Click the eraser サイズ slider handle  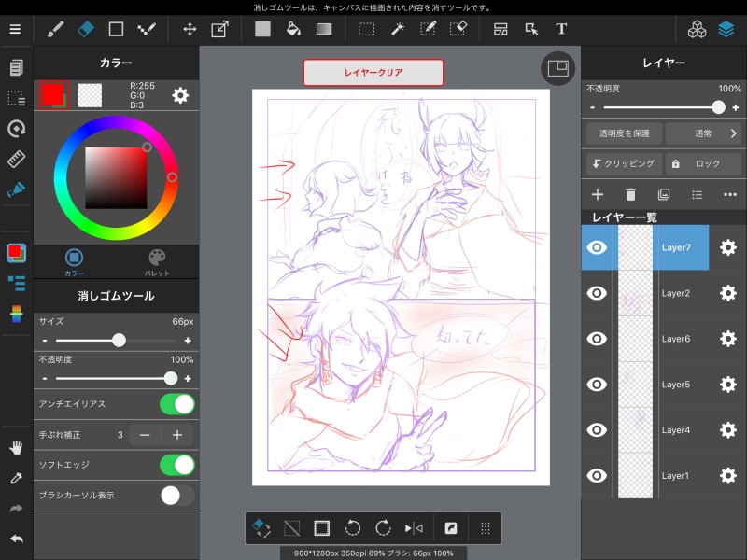(119, 340)
